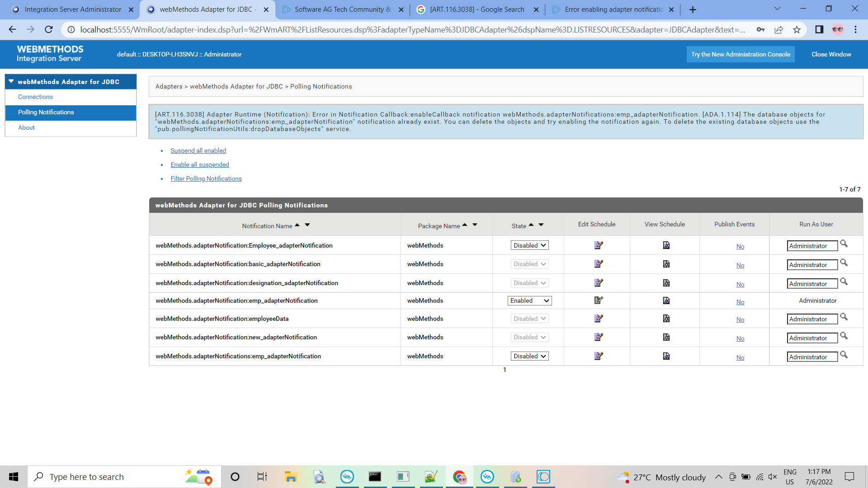The image size is (868, 488).
Task: Switch to Error enabling adapter notification tab
Action: (613, 9)
